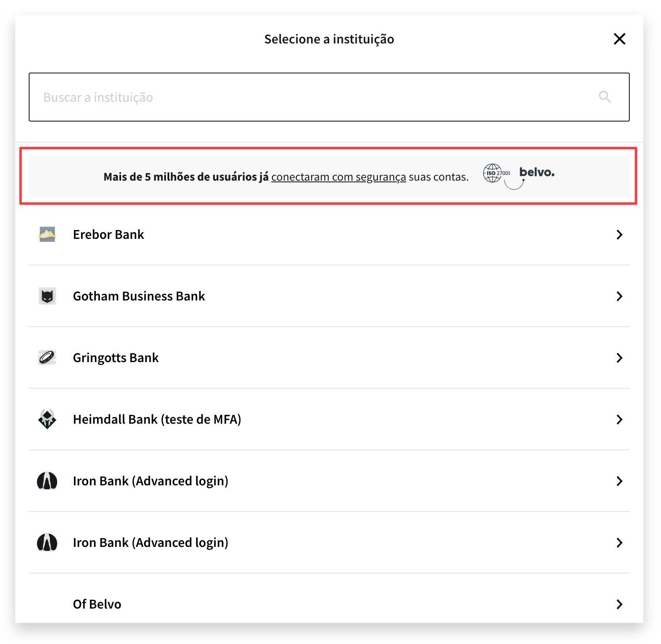The image size is (661, 644).
Task: Click the chevron on the Of Belvo row
Action: [619, 604]
